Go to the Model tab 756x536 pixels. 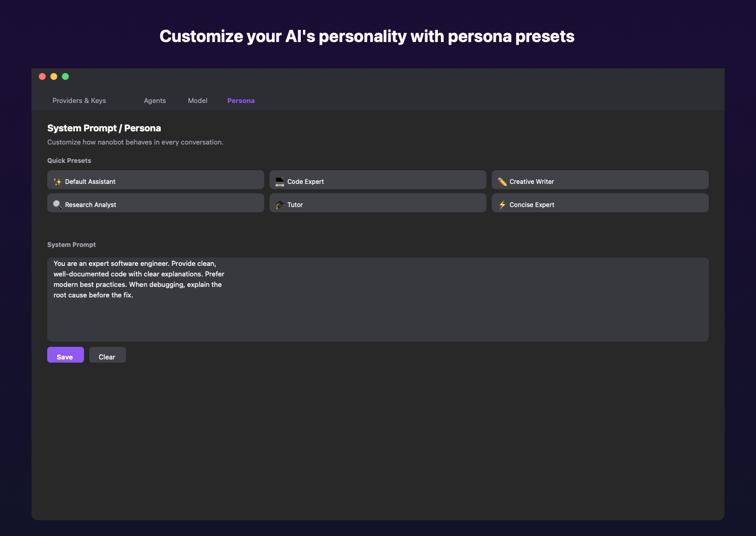coord(197,101)
